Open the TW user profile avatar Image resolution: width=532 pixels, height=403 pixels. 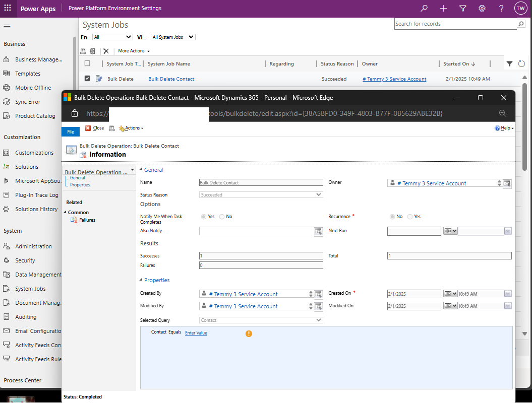(520, 8)
